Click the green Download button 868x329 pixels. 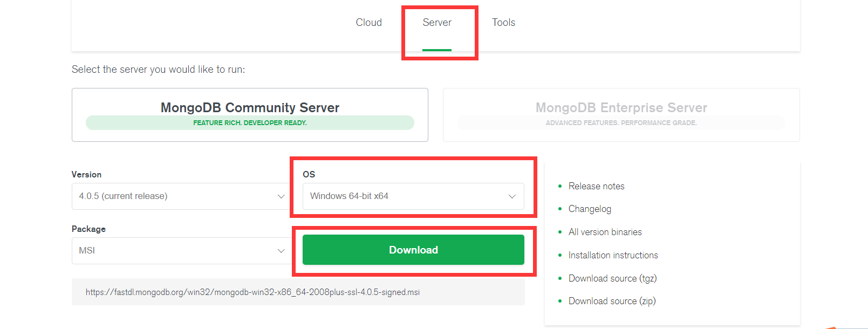click(413, 250)
